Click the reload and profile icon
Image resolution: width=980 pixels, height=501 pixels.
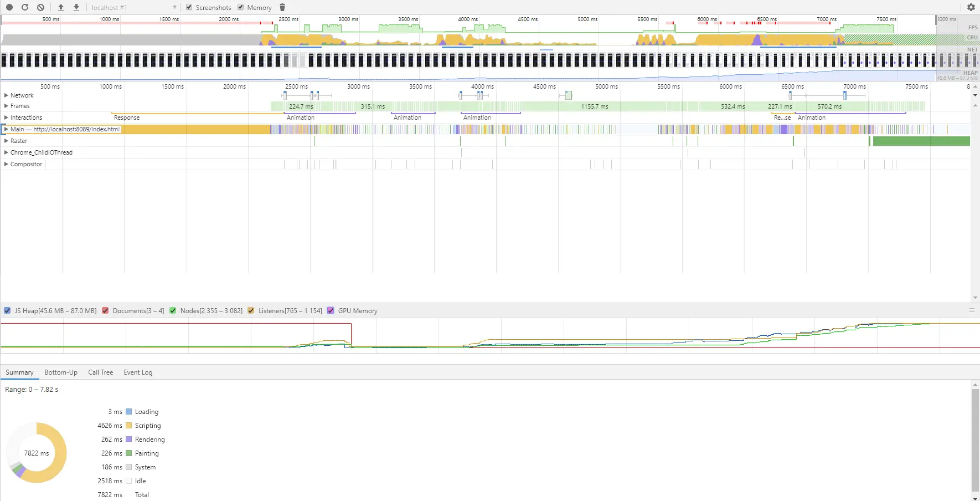(25, 7)
